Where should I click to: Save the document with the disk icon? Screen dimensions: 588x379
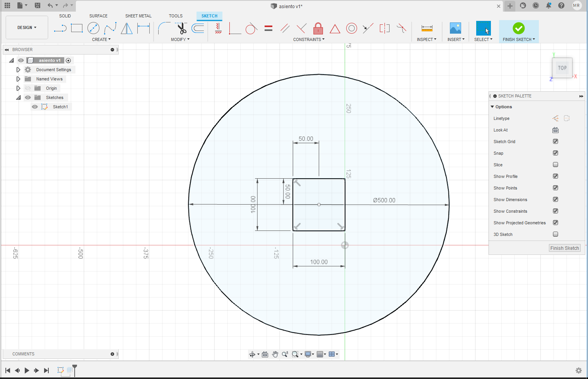tap(38, 5)
